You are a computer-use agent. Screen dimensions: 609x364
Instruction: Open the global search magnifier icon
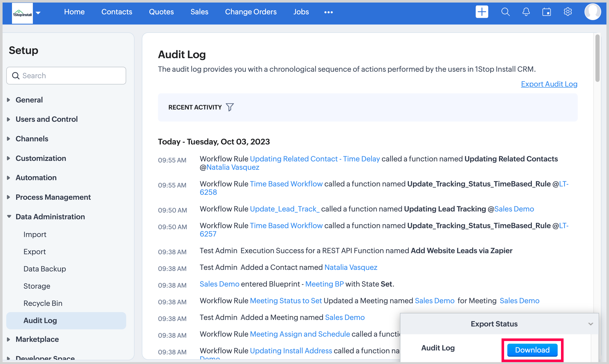click(x=505, y=12)
